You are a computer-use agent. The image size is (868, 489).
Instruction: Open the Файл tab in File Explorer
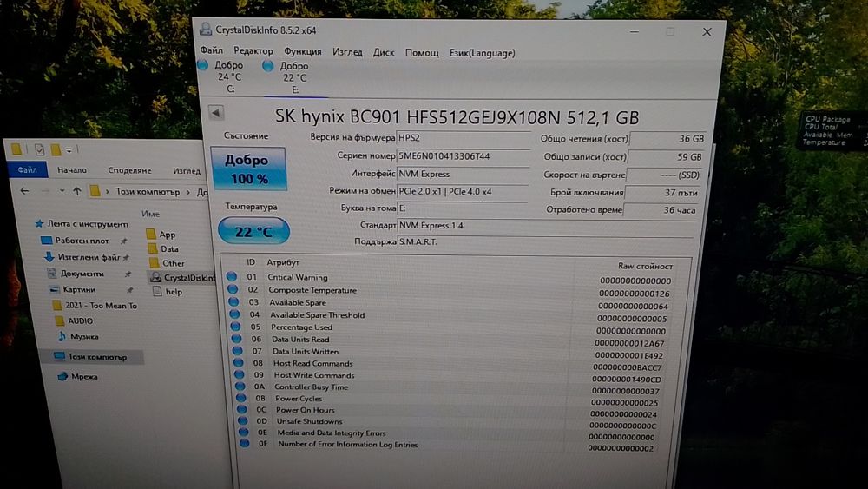click(27, 169)
